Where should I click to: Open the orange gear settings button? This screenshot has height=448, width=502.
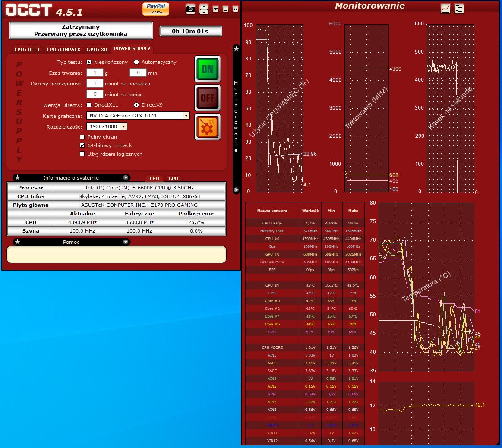208,126
